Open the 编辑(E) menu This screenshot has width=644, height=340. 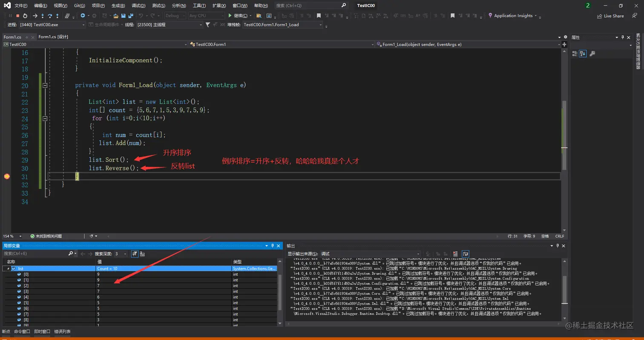click(41, 6)
